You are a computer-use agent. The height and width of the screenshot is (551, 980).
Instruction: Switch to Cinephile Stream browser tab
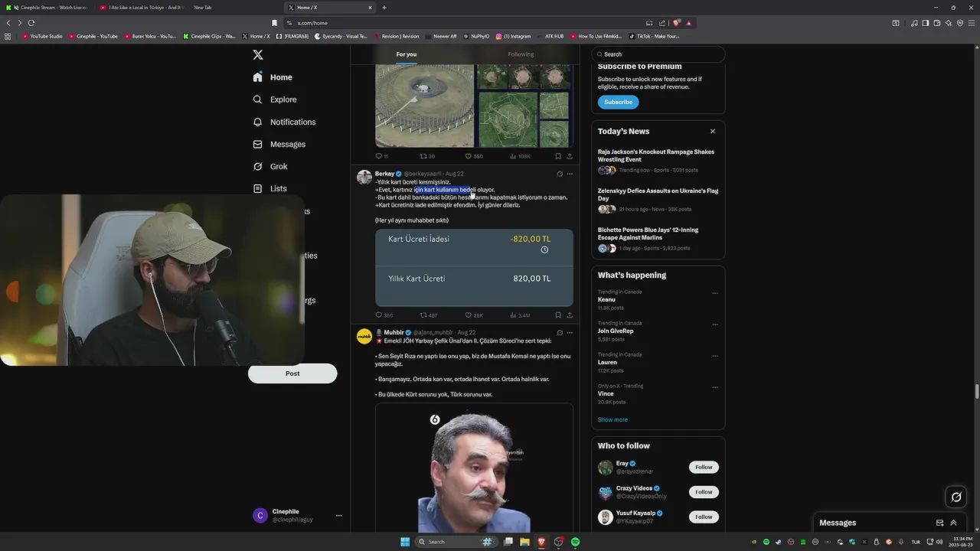[x=46, y=8]
